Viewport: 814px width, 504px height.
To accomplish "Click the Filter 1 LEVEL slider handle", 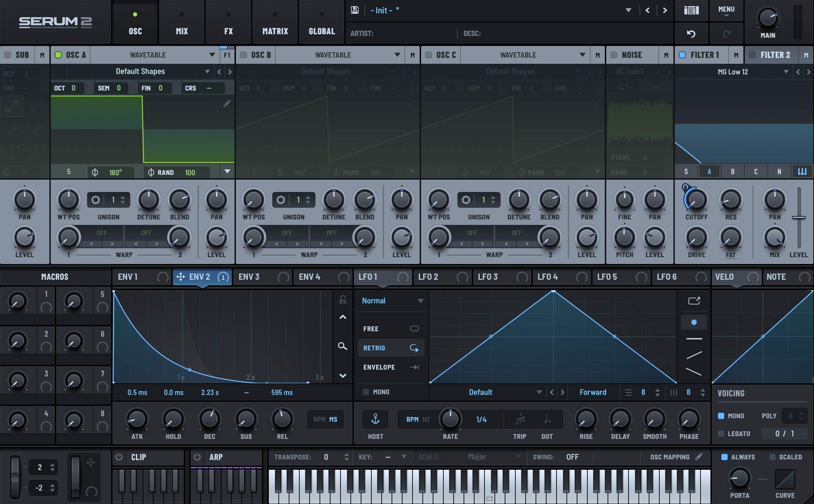I will pyautogui.click(x=799, y=217).
